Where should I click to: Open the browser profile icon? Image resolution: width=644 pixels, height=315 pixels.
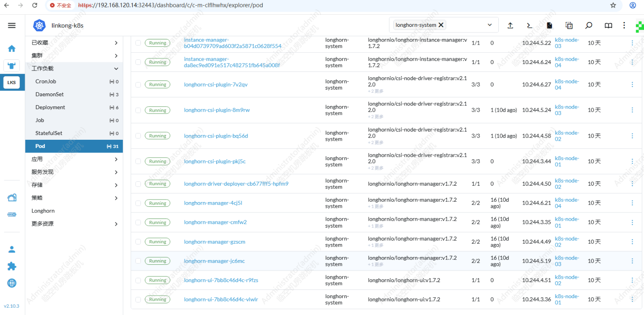(632, 6)
